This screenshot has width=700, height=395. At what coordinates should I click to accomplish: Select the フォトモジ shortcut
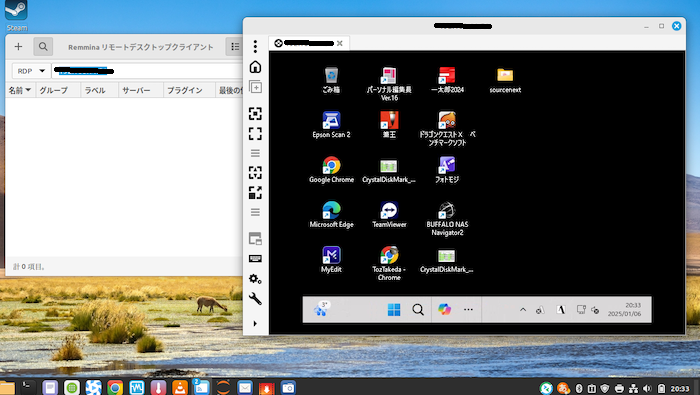pos(447,170)
